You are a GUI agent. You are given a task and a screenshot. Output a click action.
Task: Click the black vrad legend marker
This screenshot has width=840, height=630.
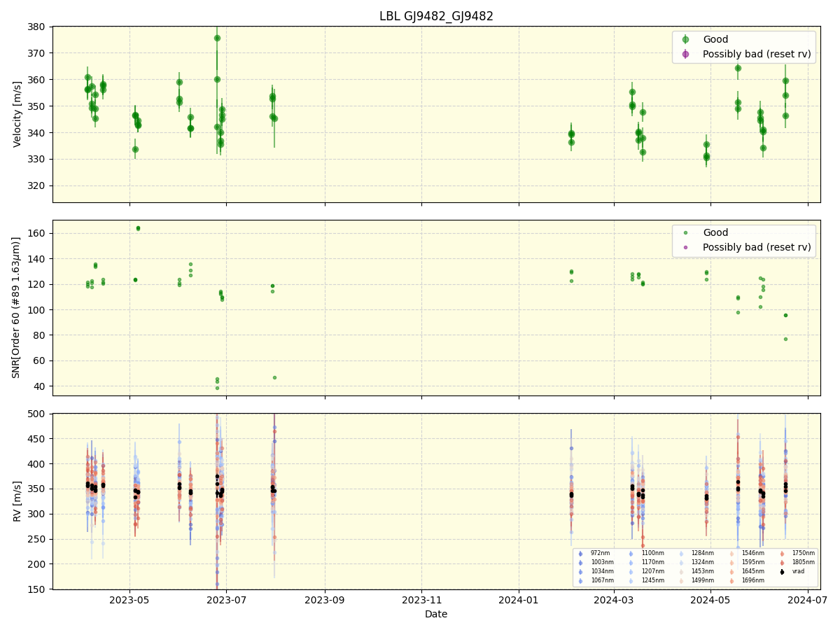[x=782, y=571]
